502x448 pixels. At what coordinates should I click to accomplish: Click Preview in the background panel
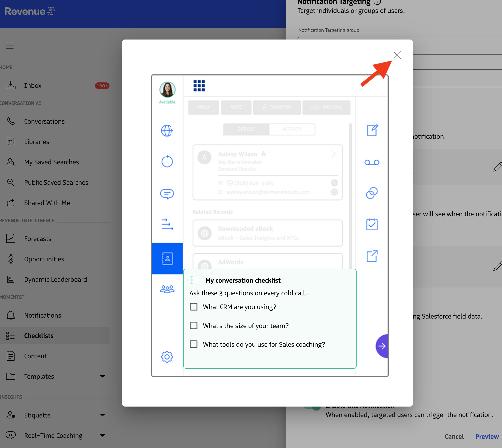pyautogui.click(x=487, y=436)
